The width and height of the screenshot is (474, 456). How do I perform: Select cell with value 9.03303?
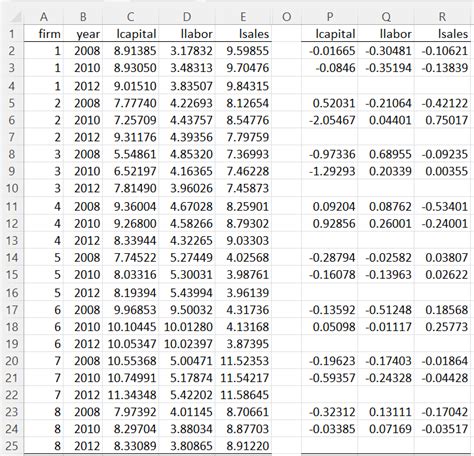point(243,240)
